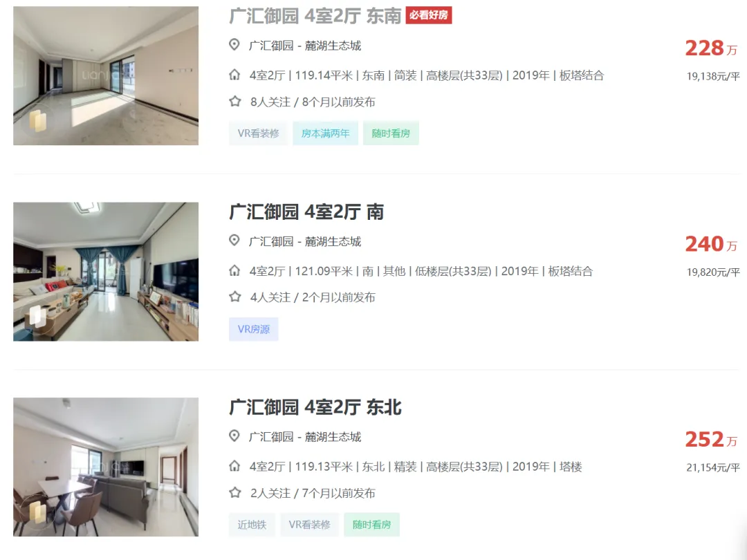Open listing titled 广汇御园 4室2厅 南

(x=306, y=212)
